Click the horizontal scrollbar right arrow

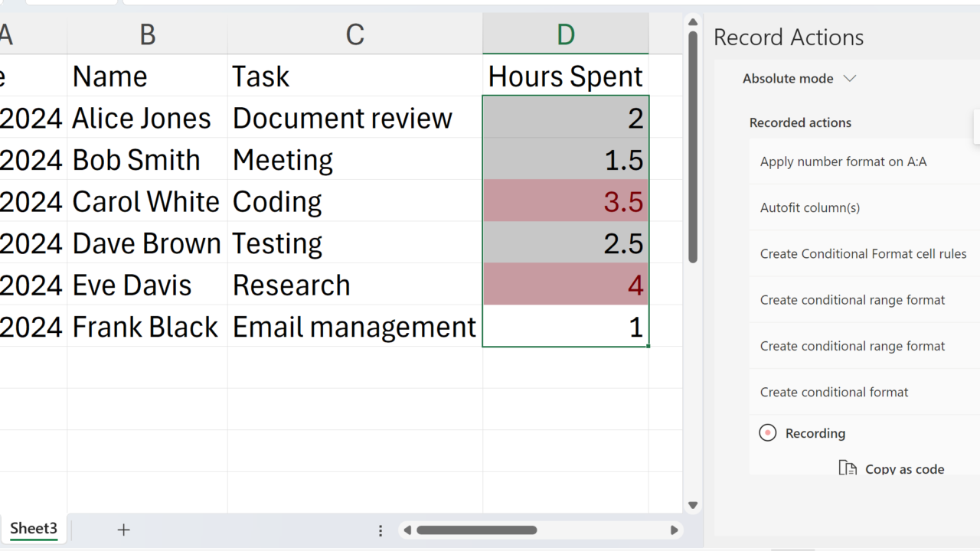(x=674, y=530)
